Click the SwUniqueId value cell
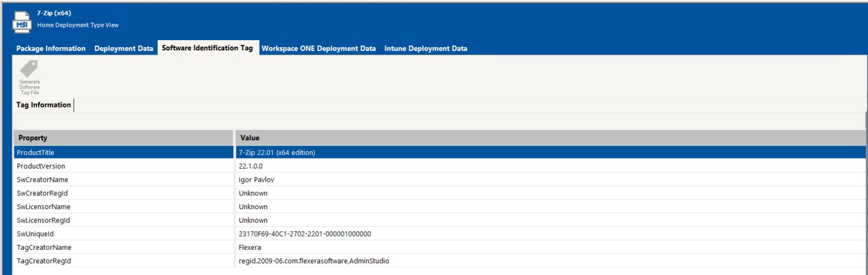Viewport: 868px width, 275px height. click(304, 234)
